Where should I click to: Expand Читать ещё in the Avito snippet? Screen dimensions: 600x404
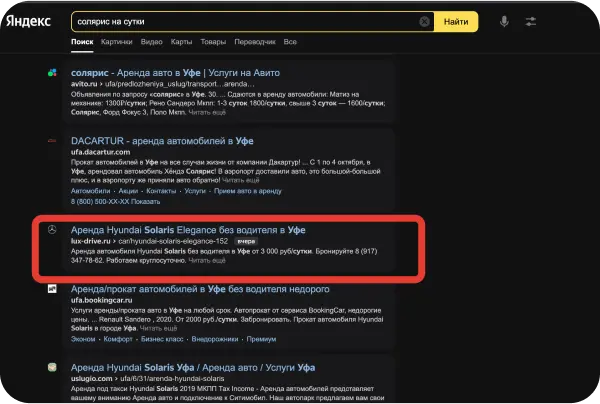pos(207,112)
